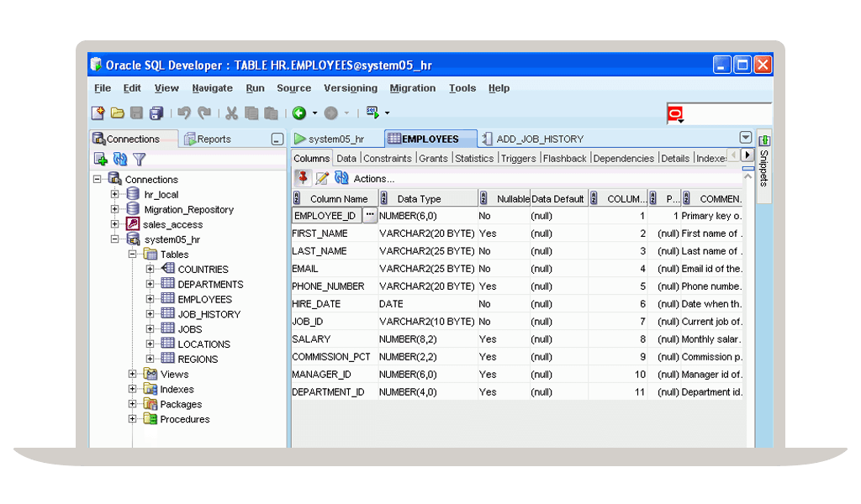Click the COMMISSION_PCT column name cell
861x504 pixels.
[335, 356]
